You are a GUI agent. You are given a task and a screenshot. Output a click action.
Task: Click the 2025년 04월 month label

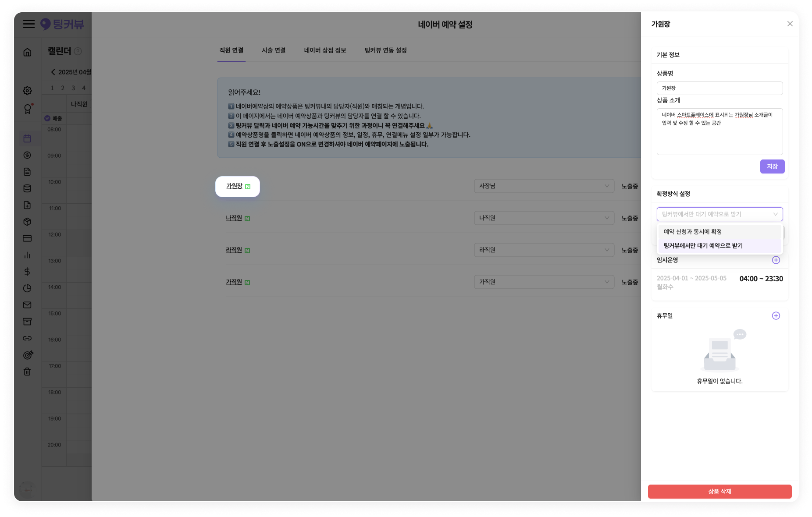(75, 72)
